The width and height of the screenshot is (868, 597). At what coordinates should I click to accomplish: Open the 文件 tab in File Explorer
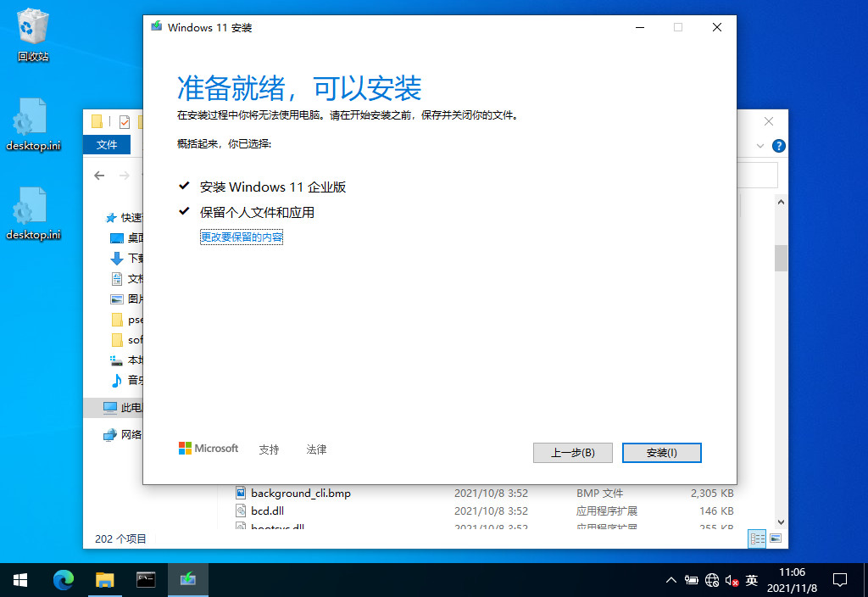(x=106, y=144)
